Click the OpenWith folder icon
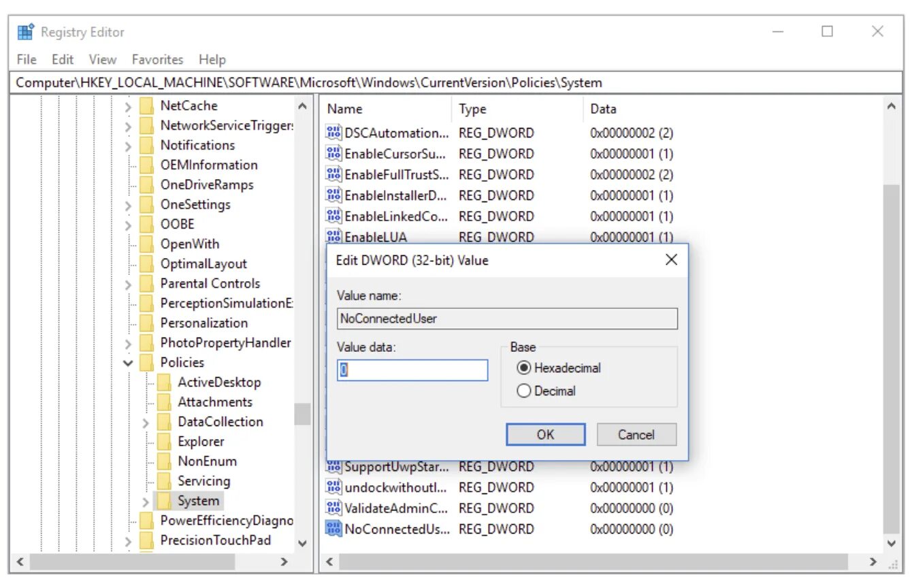The width and height of the screenshot is (912, 588). click(x=146, y=244)
